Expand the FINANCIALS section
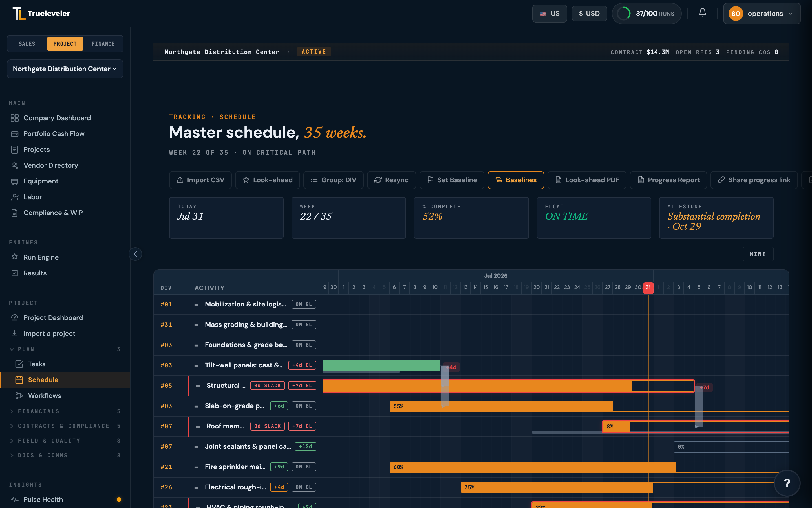This screenshot has height=508, width=812. click(x=65, y=411)
